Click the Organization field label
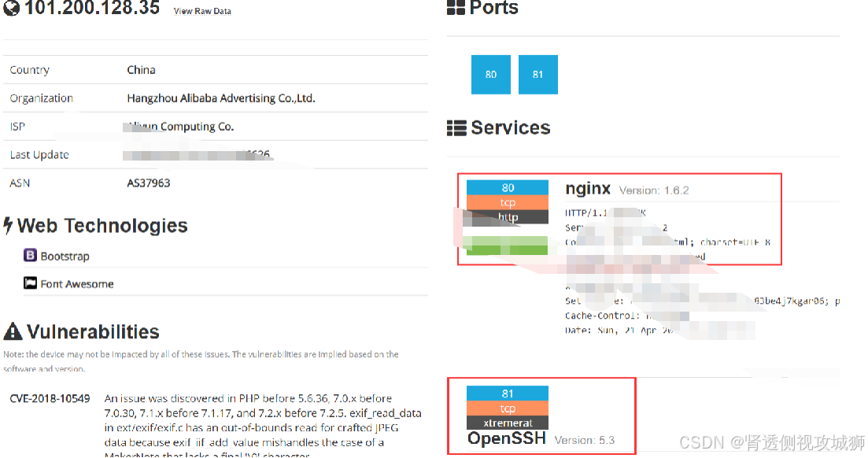 (41, 98)
